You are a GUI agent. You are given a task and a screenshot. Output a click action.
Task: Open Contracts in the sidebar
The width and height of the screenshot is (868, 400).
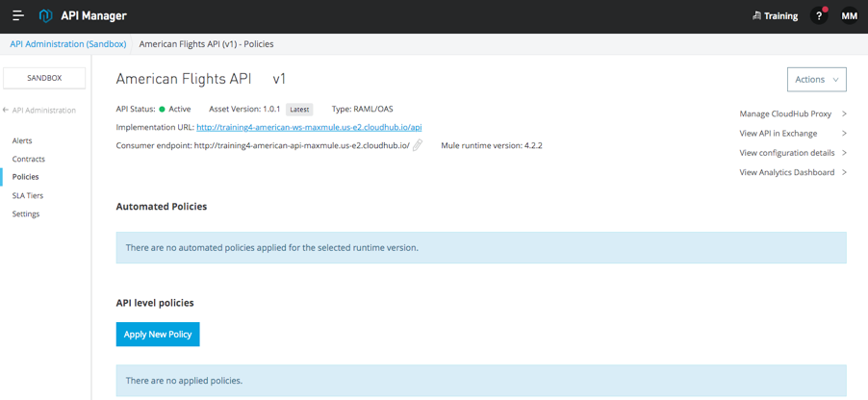[x=29, y=159]
